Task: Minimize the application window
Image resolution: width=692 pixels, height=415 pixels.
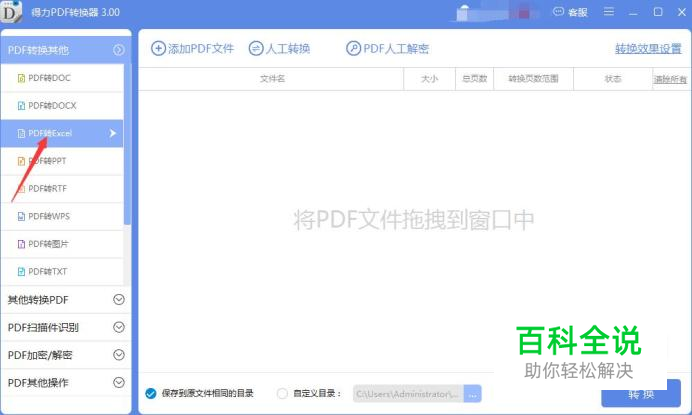Action: point(633,12)
